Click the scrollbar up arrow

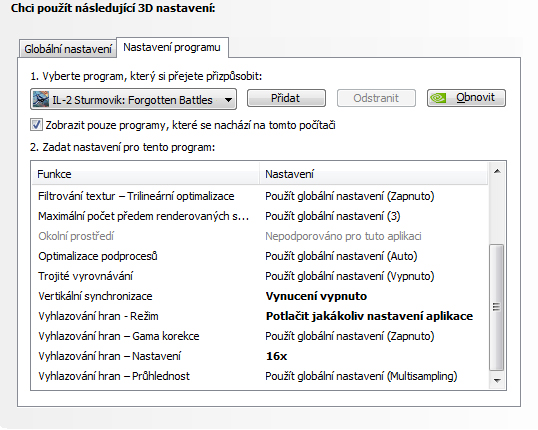[497, 171]
